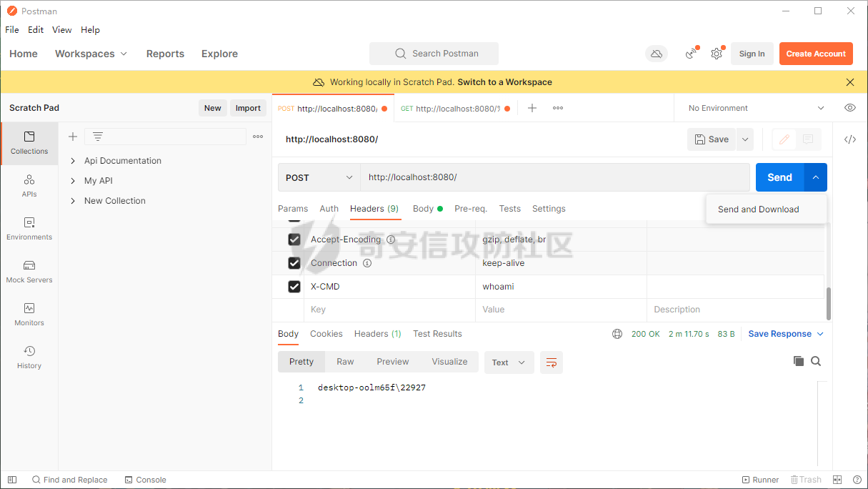Click the Search Postman field
868x489 pixels.
tap(434, 54)
